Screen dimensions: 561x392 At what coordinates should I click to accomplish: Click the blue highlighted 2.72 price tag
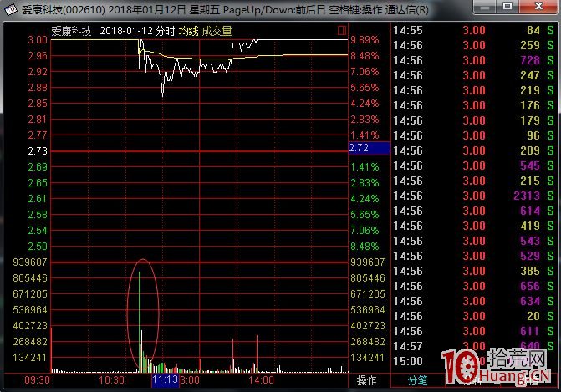pos(370,148)
